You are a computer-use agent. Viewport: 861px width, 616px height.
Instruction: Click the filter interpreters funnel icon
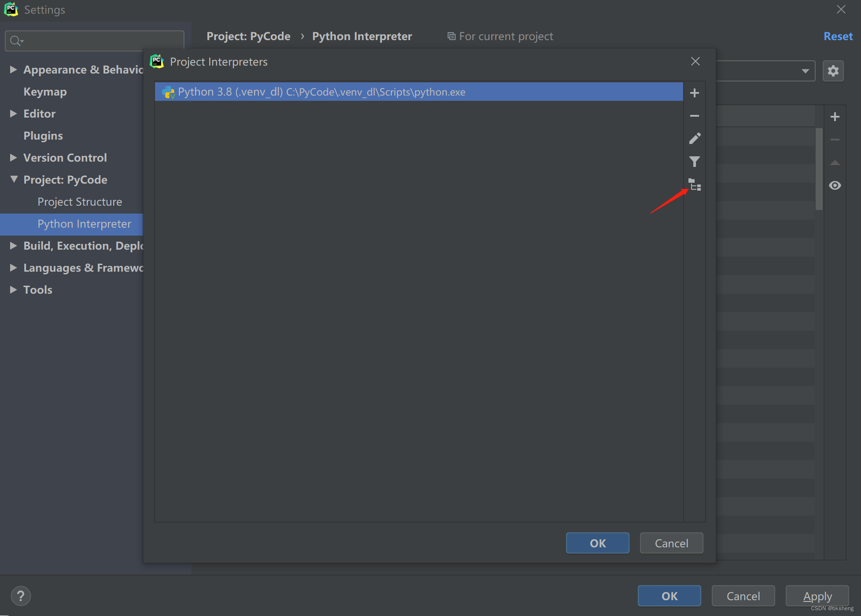pos(695,161)
